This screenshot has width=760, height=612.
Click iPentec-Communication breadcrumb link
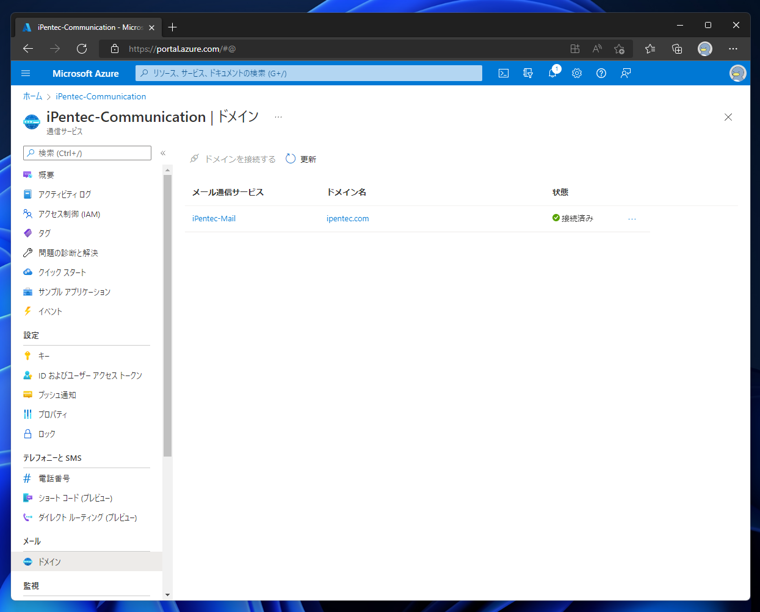[x=101, y=96]
